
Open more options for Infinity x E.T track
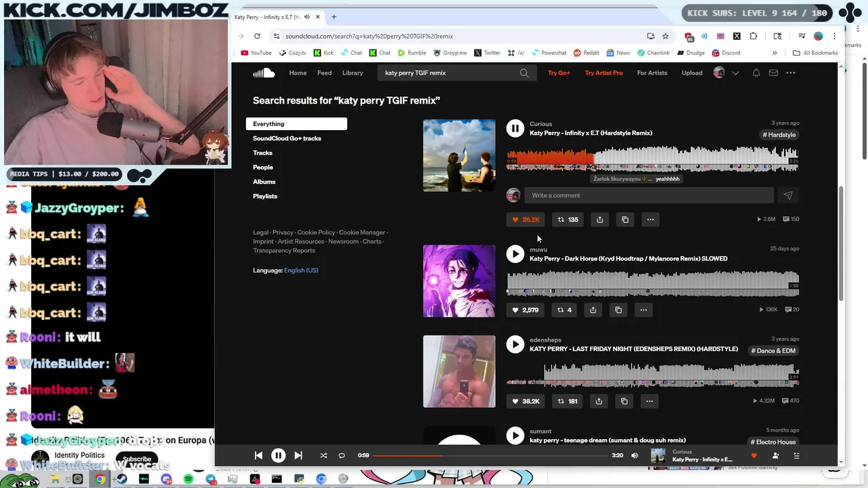(x=650, y=220)
